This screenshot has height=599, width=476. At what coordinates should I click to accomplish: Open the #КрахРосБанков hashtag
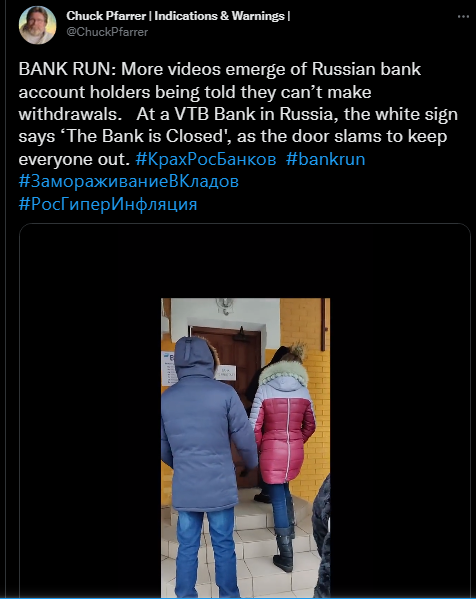tap(206, 159)
